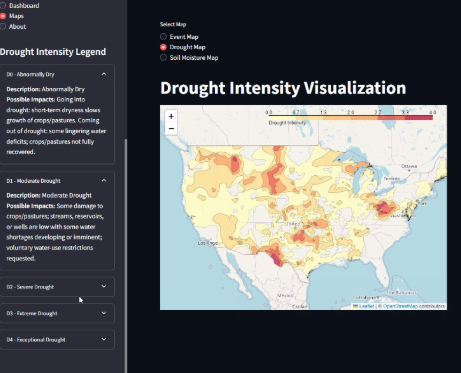
Task: Collapse the D0 - Abnormally Dry section
Action: pyautogui.click(x=57, y=74)
